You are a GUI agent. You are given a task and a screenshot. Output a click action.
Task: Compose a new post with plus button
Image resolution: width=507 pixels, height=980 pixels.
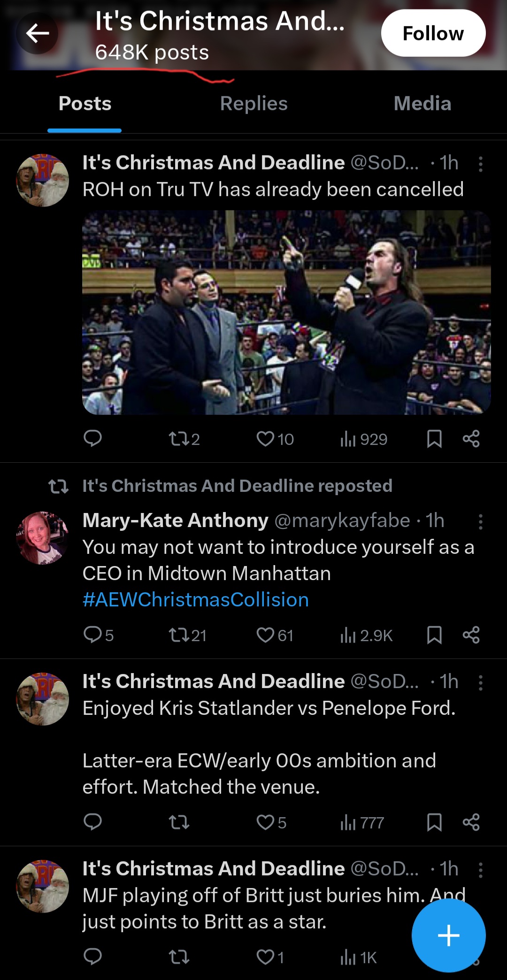(x=448, y=935)
